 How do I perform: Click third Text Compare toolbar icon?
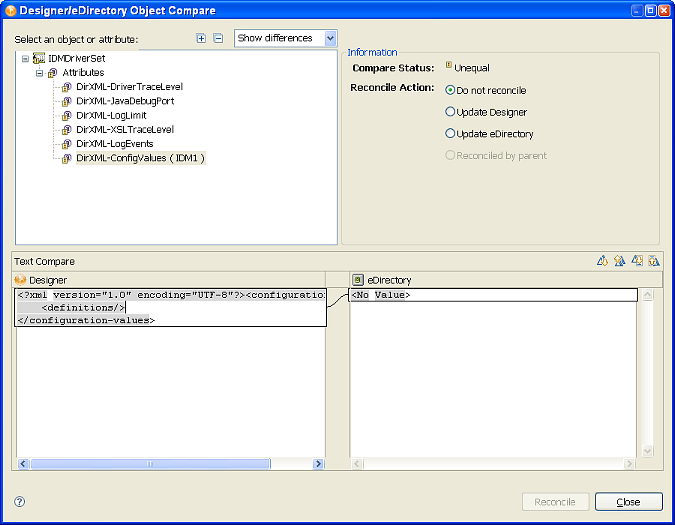(637, 261)
